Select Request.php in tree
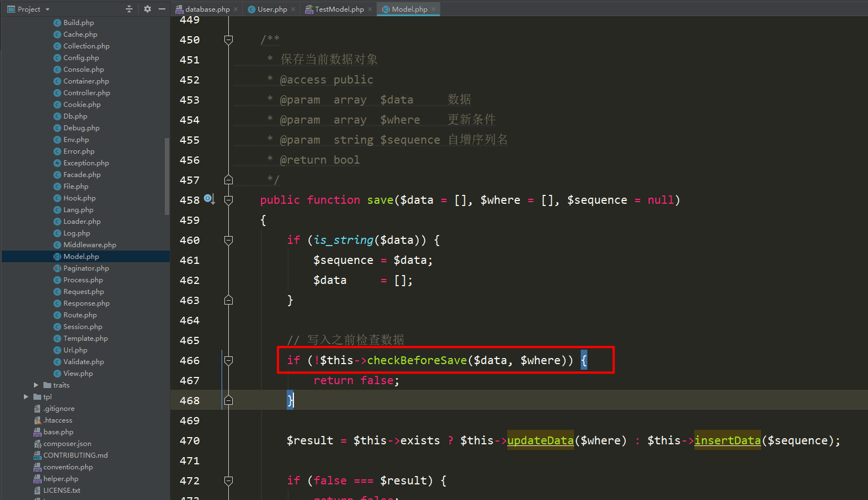 click(84, 292)
